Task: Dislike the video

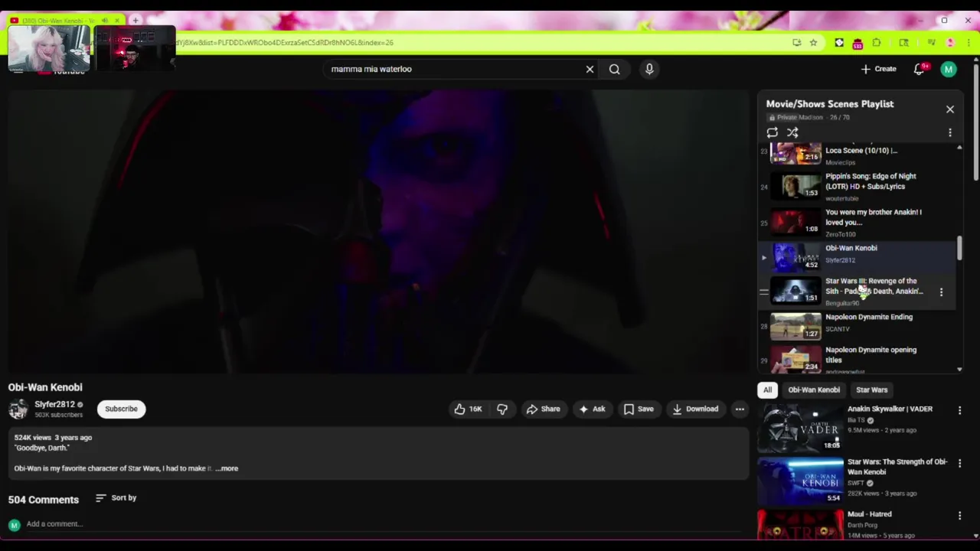Action: tap(502, 409)
